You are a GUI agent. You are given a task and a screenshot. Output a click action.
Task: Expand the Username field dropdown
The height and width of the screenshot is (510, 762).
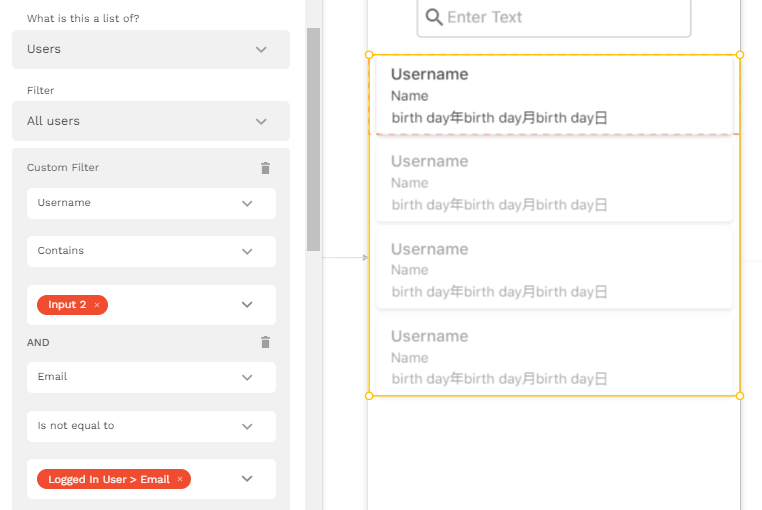151,203
